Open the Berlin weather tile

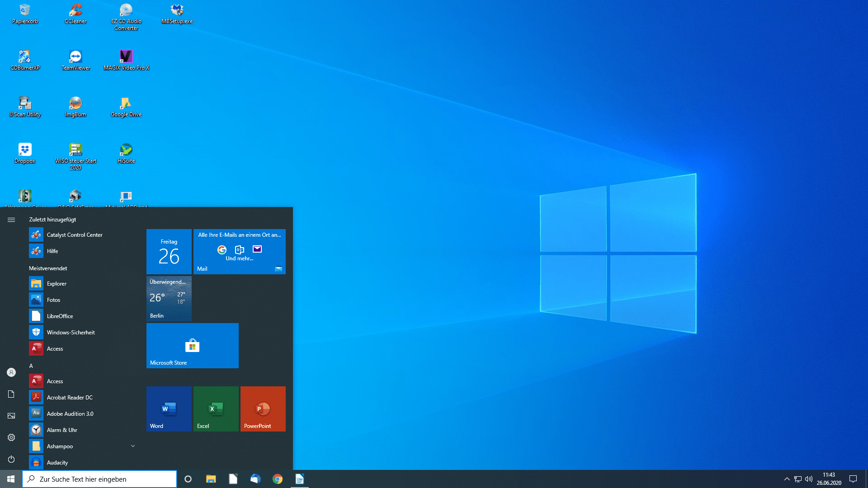[x=169, y=299]
